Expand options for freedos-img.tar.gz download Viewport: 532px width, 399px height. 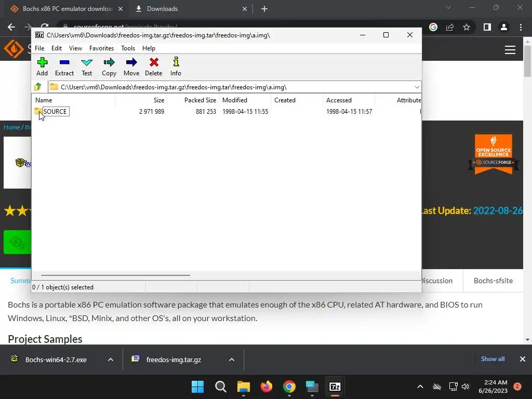[x=232, y=360]
